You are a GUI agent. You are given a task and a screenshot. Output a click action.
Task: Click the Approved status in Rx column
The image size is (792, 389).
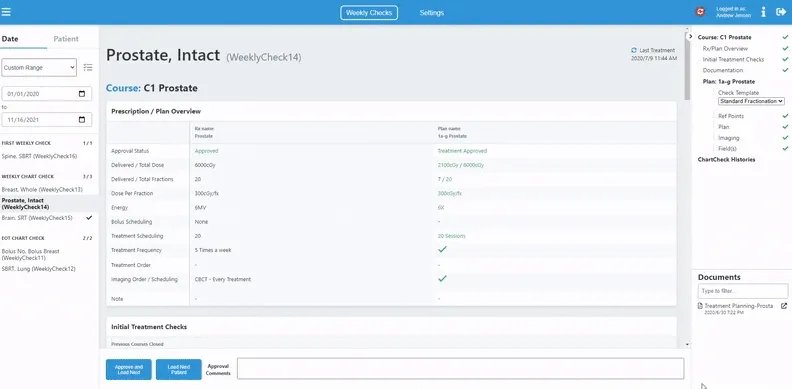[x=207, y=151]
